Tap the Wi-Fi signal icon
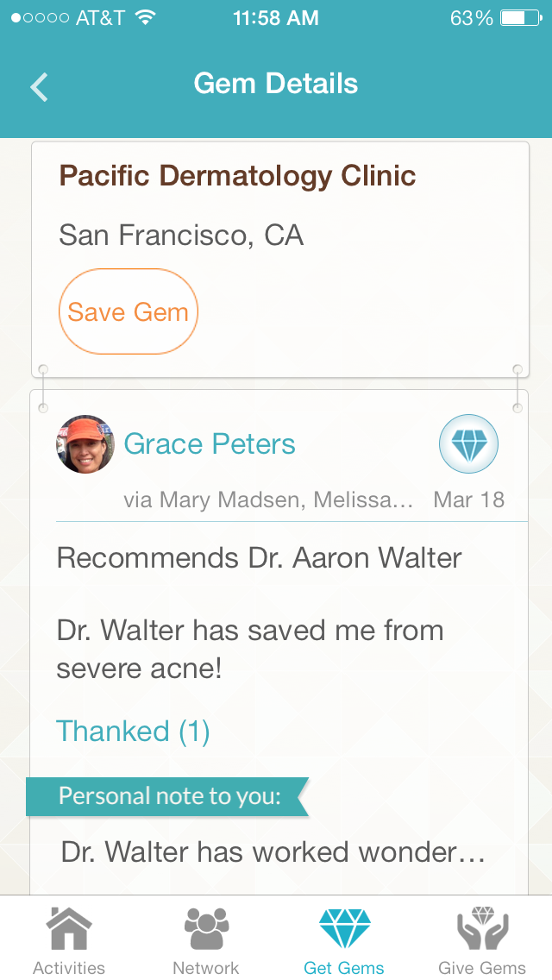Screen dimensions: 552x980 pyautogui.click(x=146, y=18)
